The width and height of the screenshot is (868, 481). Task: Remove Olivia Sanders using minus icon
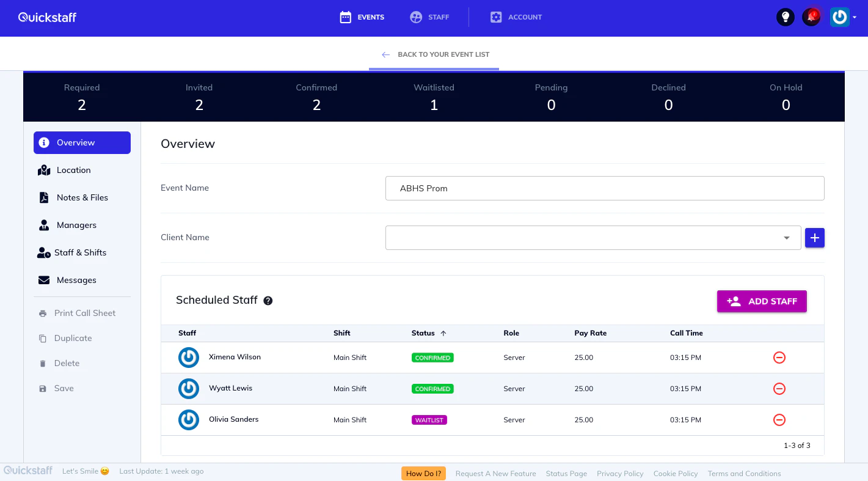click(x=779, y=420)
